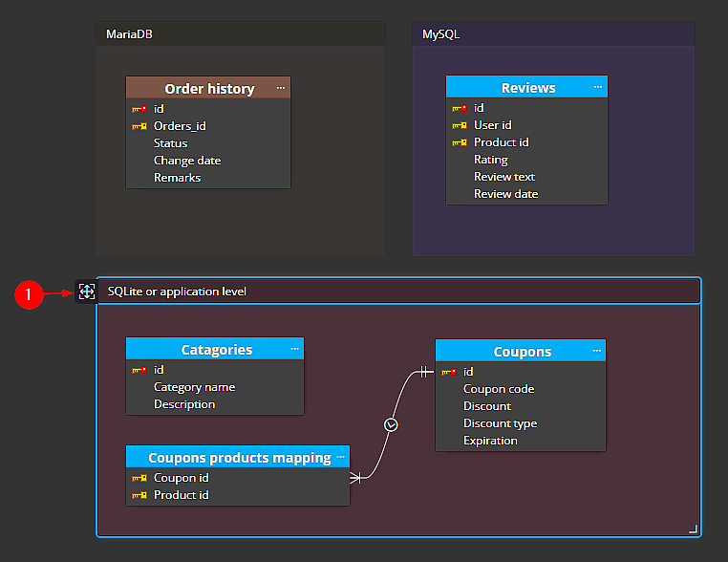728x562 pixels.
Task: Select the Change date column
Action: (208, 161)
